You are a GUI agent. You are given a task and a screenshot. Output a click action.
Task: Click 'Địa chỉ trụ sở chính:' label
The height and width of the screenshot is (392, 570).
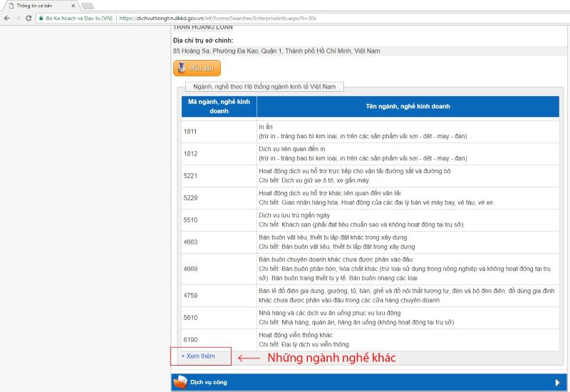(x=203, y=41)
